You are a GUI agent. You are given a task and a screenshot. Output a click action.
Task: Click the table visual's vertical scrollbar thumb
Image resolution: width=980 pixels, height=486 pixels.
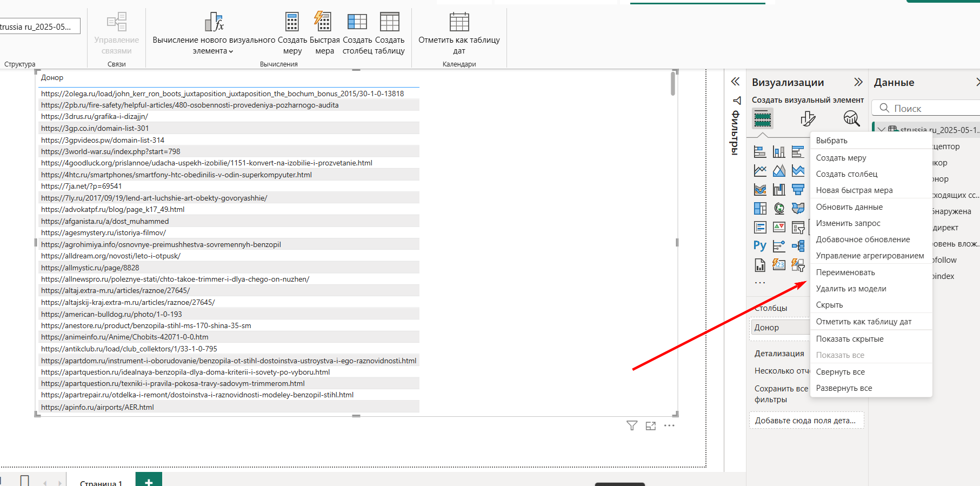pyautogui.click(x=673, y=84)
